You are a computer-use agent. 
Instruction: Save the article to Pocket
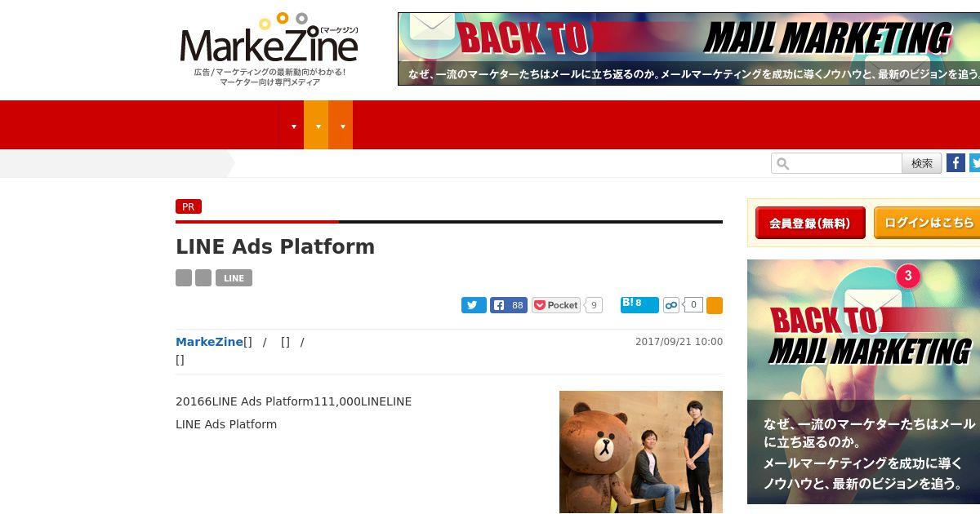556,305
